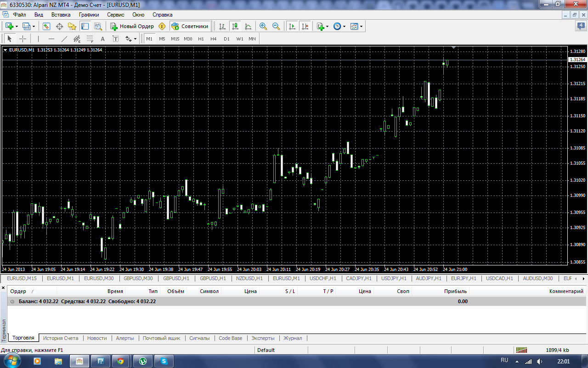The image size is (588, 368).
Task: Switch to bar chart type
Action: point(222,26)
